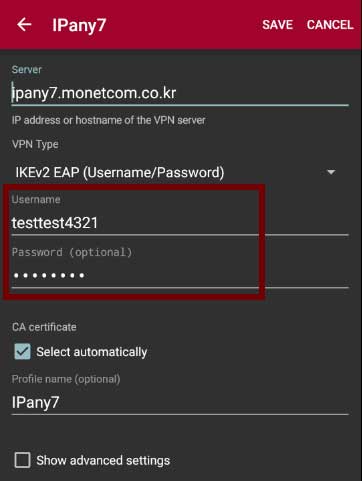Image resolution: width=362 pixels, height=481 pixels.
Task: Click the Select automatically label text
Action: tap(92, 352)
